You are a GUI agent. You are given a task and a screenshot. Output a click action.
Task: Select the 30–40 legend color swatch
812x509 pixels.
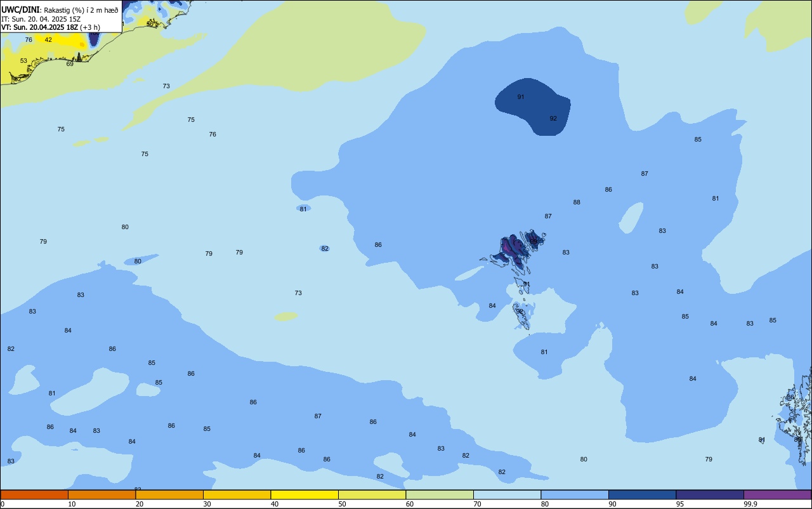(x=237, y=494)
